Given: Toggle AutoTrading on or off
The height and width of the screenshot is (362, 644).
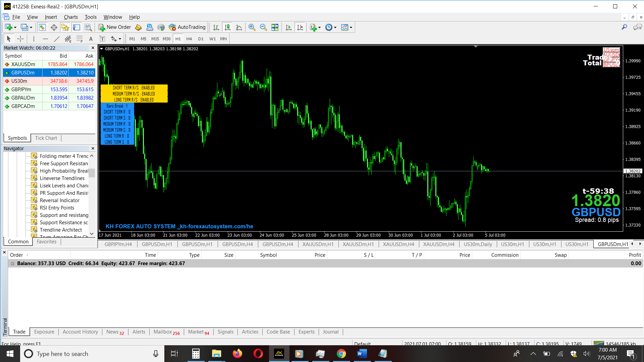Looking at the screenshot, I should click(187, 27).
